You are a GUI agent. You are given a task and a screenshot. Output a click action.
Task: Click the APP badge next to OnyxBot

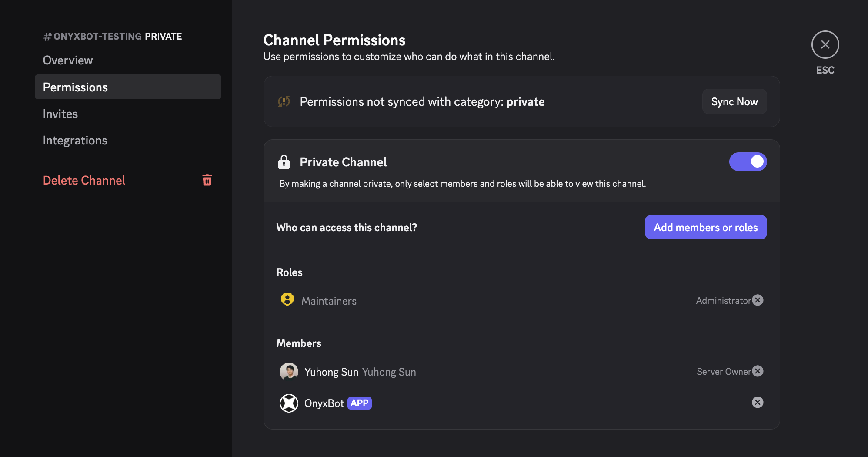point(359,403)
